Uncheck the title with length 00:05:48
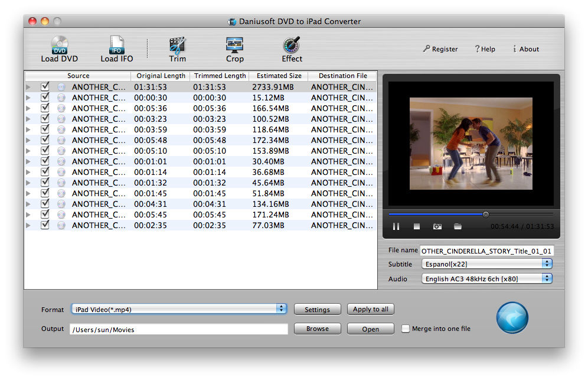Screen dimensions: 588x380 coord(45,139)
